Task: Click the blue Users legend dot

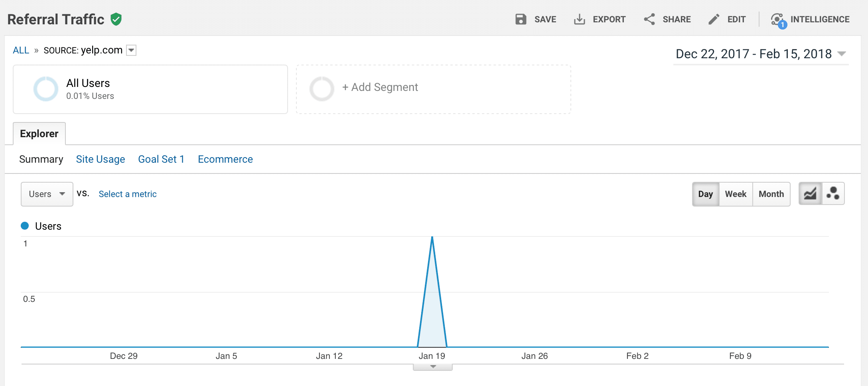Action: click(25, 226)
